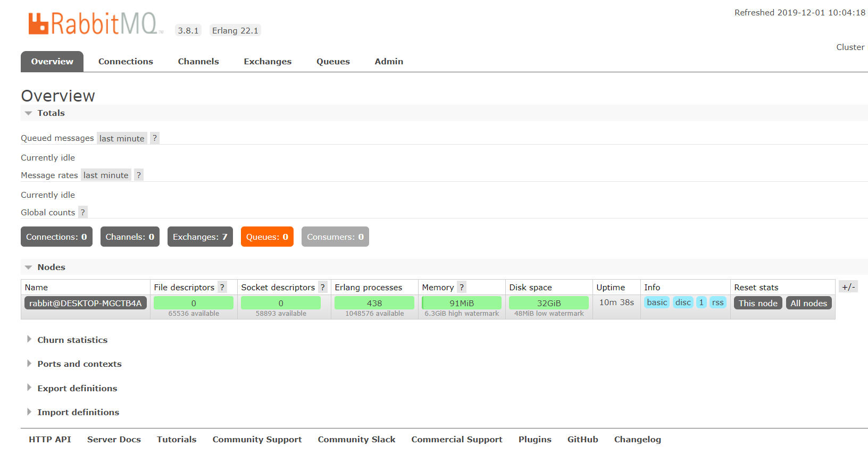868x454 pixels.
Task: Click the Erlang 22.1 badge
Action: pos(235,30)
